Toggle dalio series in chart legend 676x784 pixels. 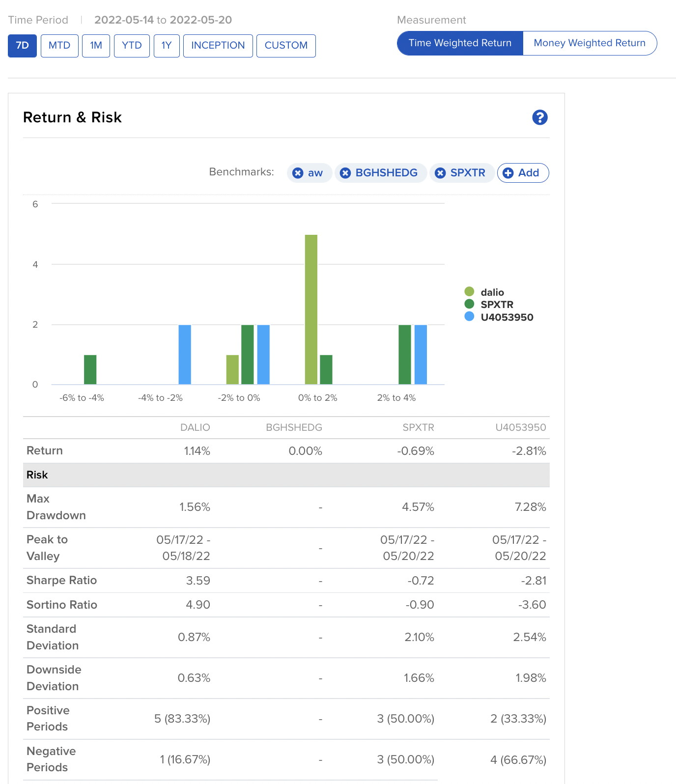tap(492, 292)
